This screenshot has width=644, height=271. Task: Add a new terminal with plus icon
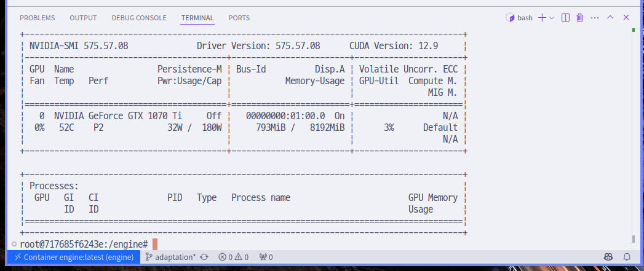(x=542, y=18)
